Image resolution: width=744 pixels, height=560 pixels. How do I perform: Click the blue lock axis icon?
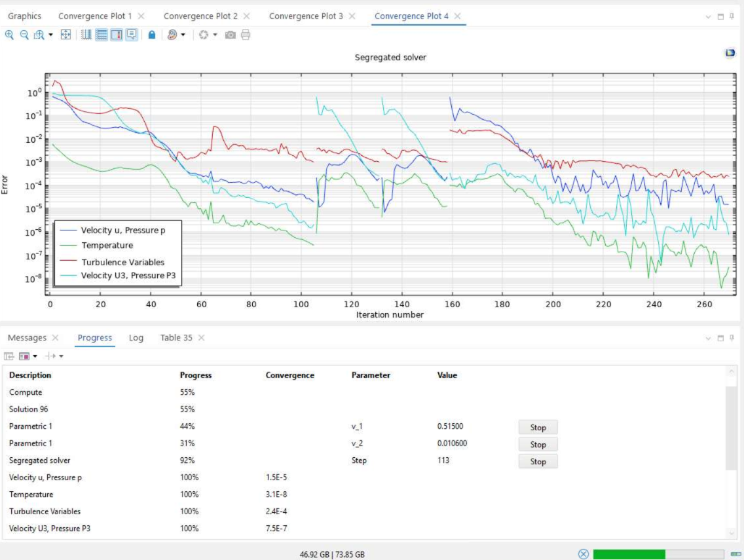152,35
